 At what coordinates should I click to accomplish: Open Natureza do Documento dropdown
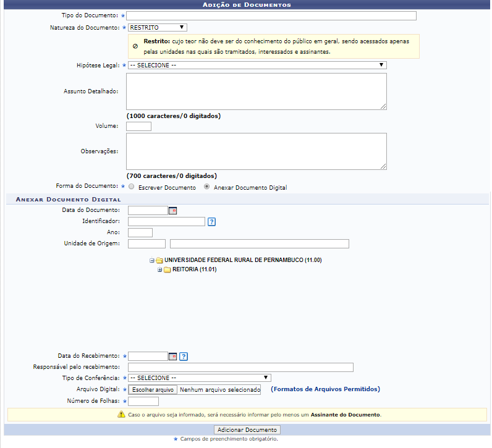[157, 28]
